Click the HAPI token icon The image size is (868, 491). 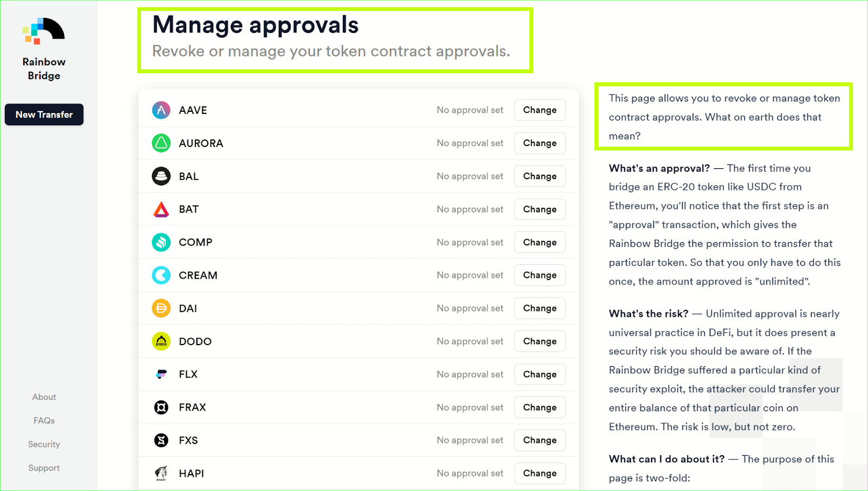(161, 473)
